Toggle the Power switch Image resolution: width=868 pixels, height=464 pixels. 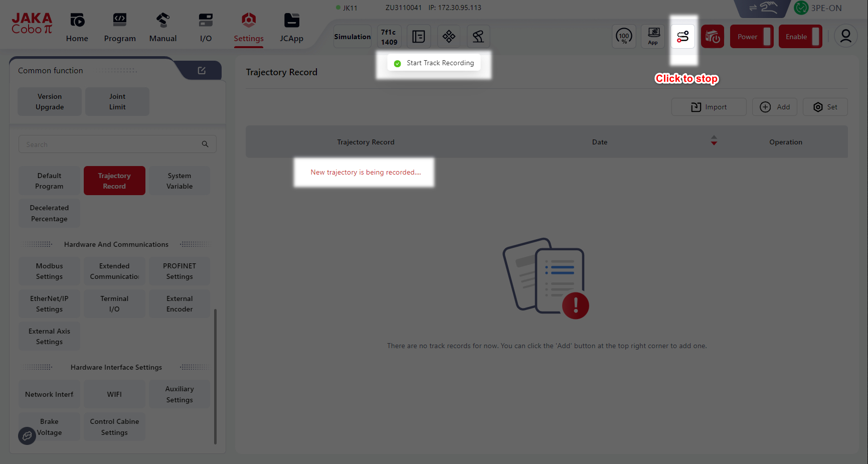point(751,37)
